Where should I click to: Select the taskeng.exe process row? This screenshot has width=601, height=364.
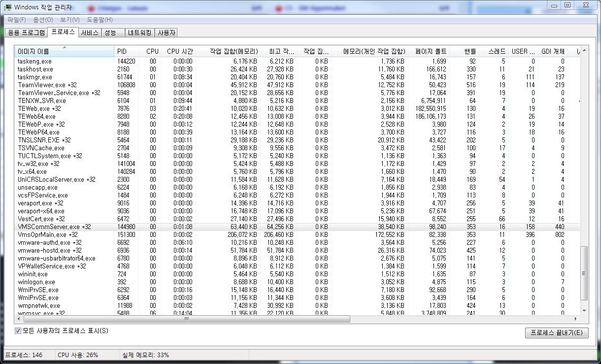click(298, 61)
